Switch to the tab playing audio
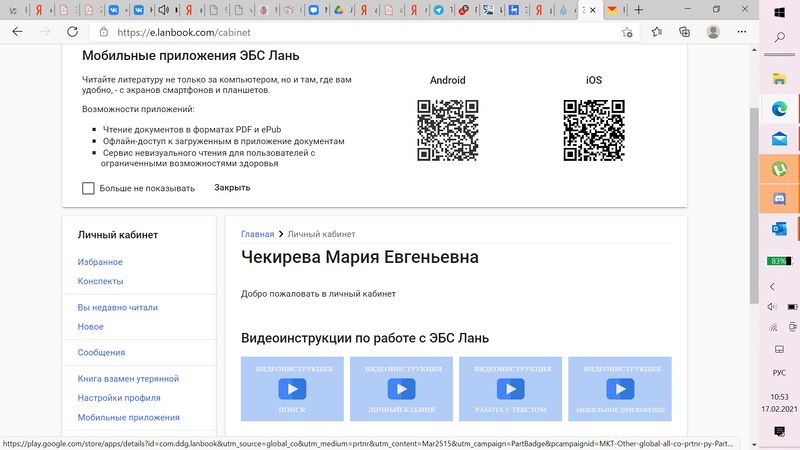The height and width of the screenshot is (450, 800). click(163, 10)
